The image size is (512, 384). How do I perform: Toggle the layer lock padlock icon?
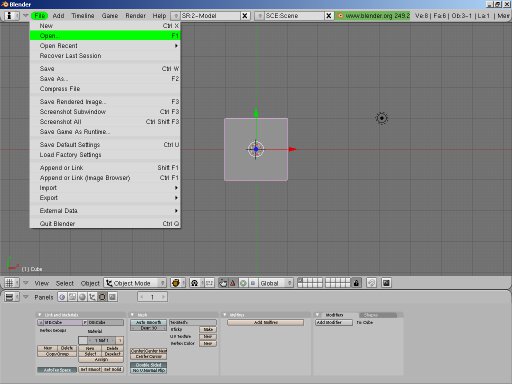[x=356, y=283]
